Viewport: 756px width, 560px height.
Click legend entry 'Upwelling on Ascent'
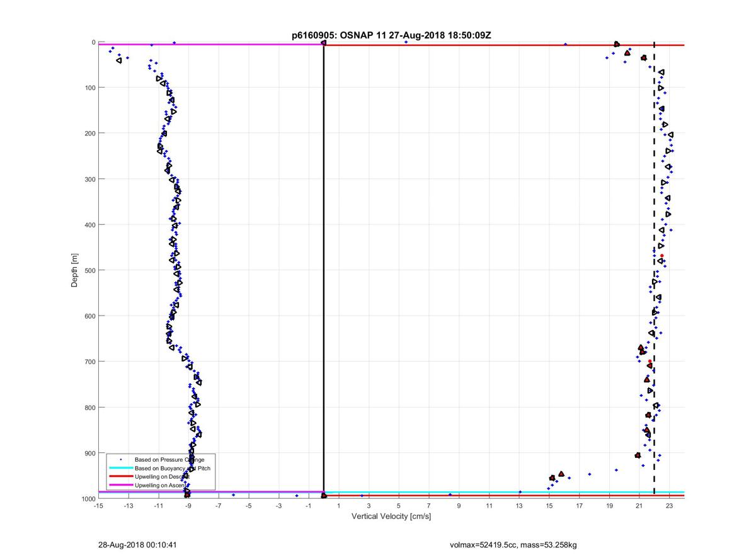point(160,485)
